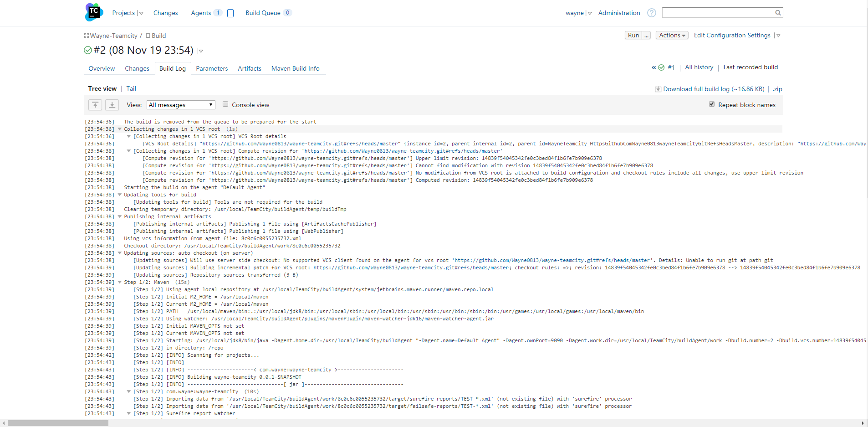Switch to the Artifacts tab
Image resolution: width=868 pixels, height=427 pixels.
pyautogui.click(x=250, y=68)
